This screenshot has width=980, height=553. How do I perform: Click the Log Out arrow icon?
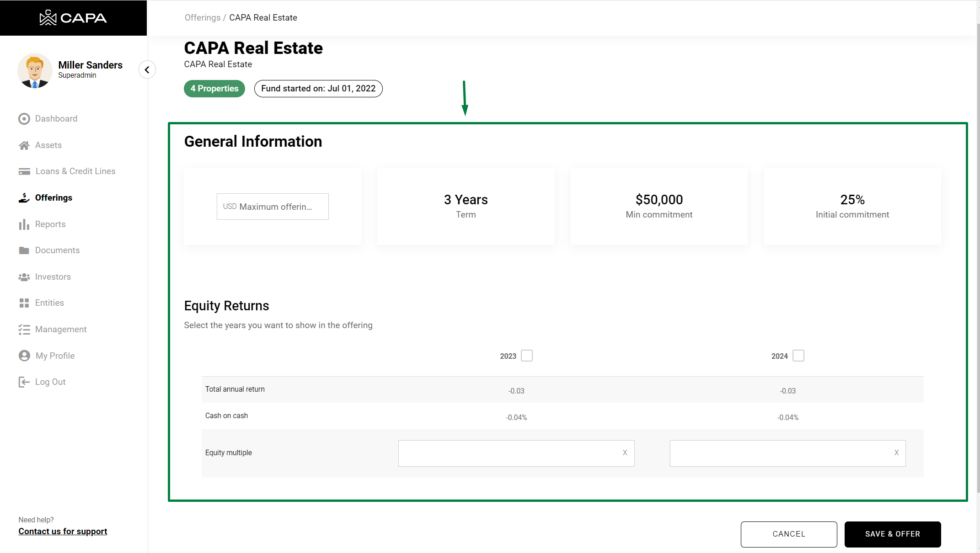[24, 382]
